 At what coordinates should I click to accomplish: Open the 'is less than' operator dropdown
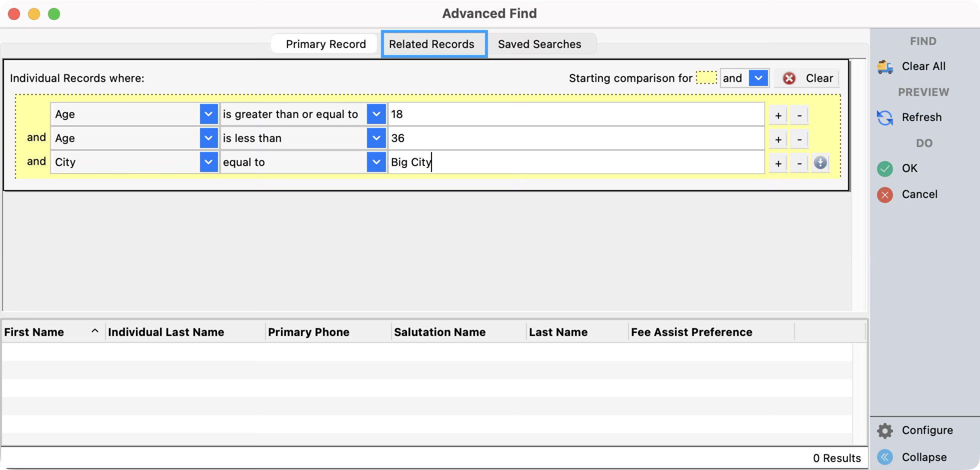tap(376, 138)
